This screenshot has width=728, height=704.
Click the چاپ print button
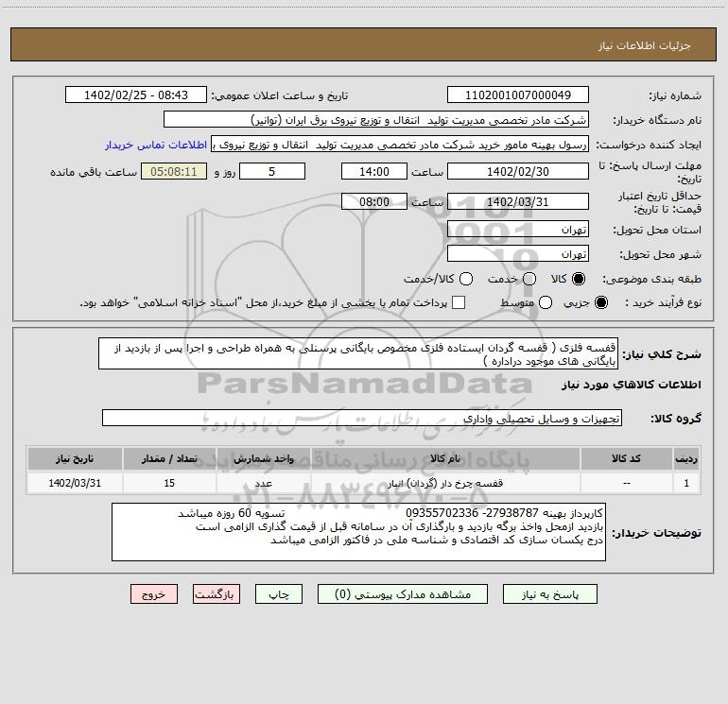click(279, 594)
